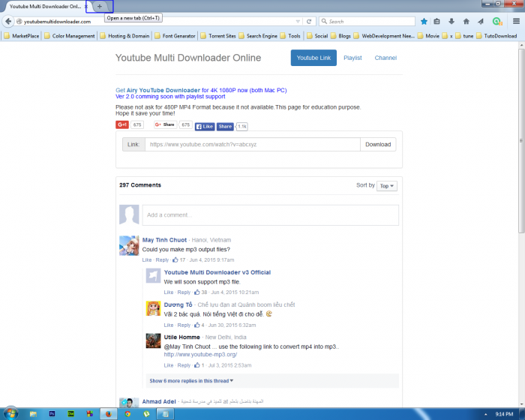Click the Add a comment box
Image resolution: width=525 pixels, height=420 pixels.
click(x=271, y=215)
